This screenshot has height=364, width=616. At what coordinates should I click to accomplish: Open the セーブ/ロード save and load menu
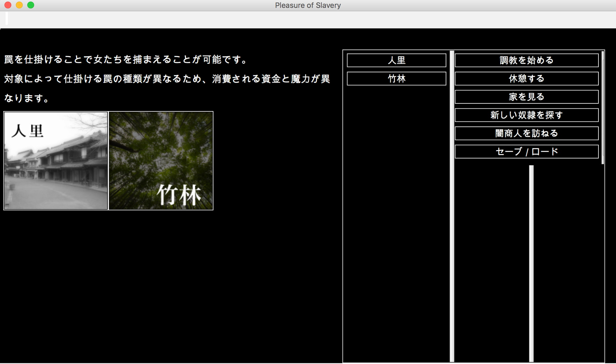click(525, 151)
